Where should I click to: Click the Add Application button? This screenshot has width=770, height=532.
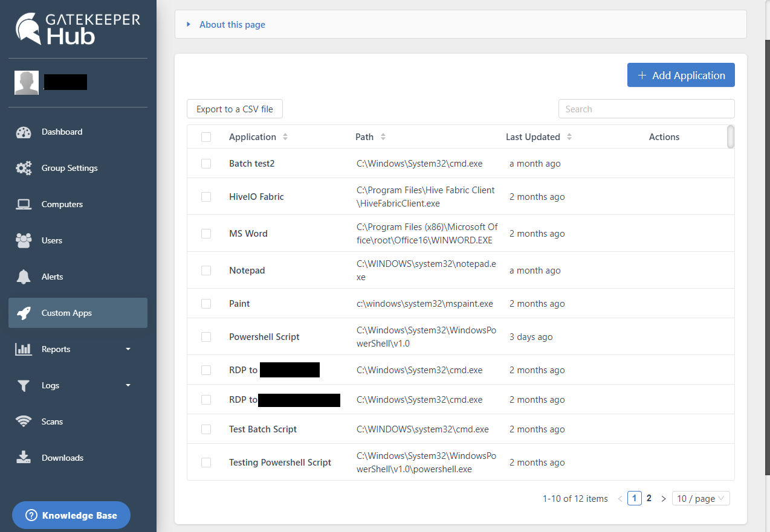(x=681, y=75)
